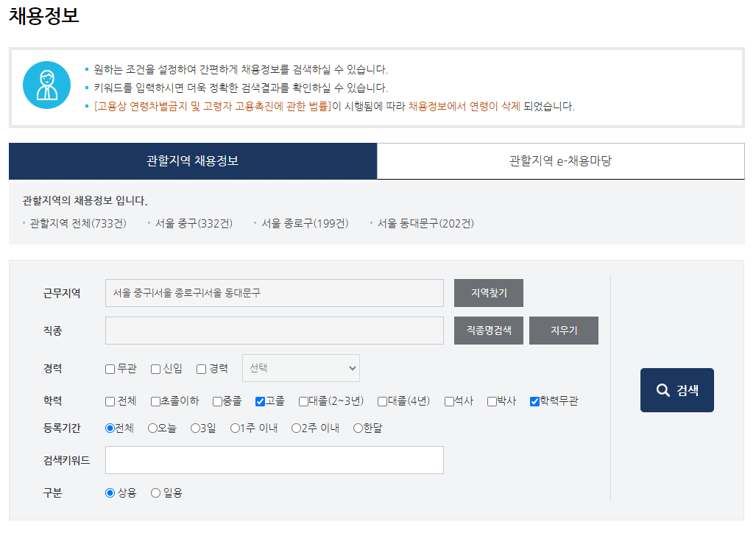Viewport: 756px width, 533px height.
Task: Open the 선택 experience dropdown
Action: point(300,367)
